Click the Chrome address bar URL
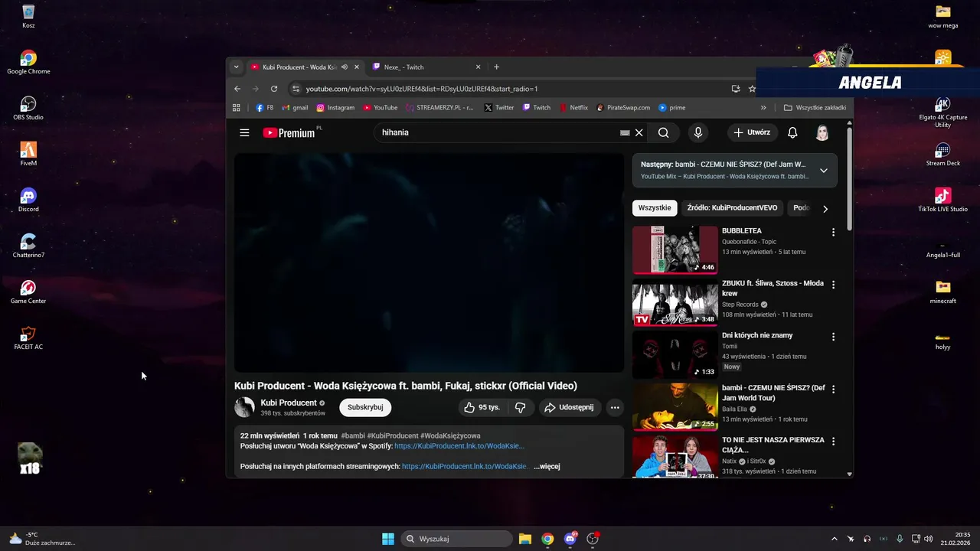The height and width of the screenshot is (551, 980). [x=422, y=89]
